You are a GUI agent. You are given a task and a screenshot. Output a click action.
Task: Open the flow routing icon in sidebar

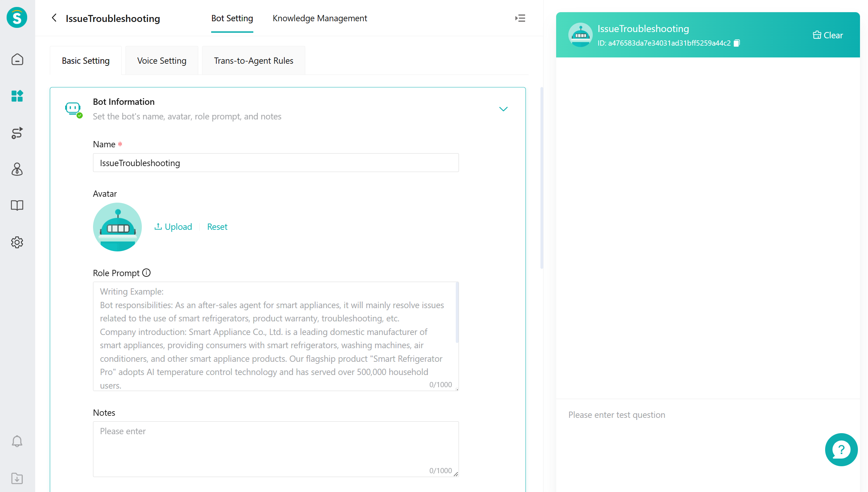17,133
